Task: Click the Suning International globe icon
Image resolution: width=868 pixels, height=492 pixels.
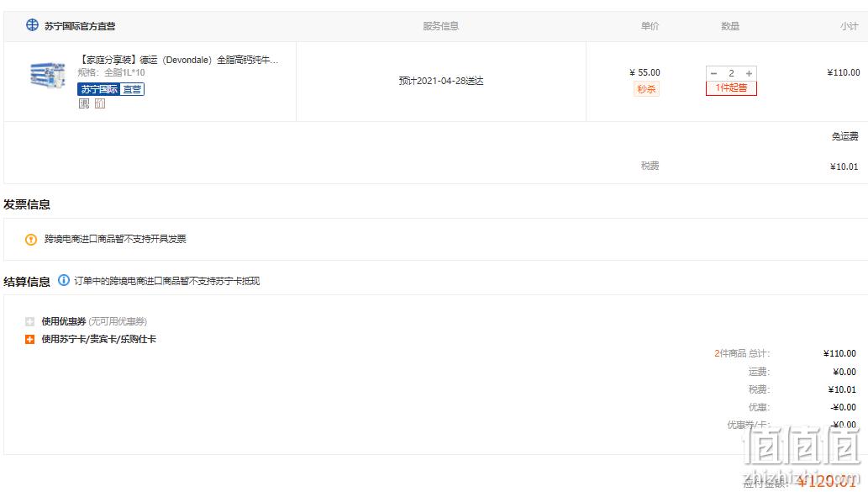Action: pos(32,25)
